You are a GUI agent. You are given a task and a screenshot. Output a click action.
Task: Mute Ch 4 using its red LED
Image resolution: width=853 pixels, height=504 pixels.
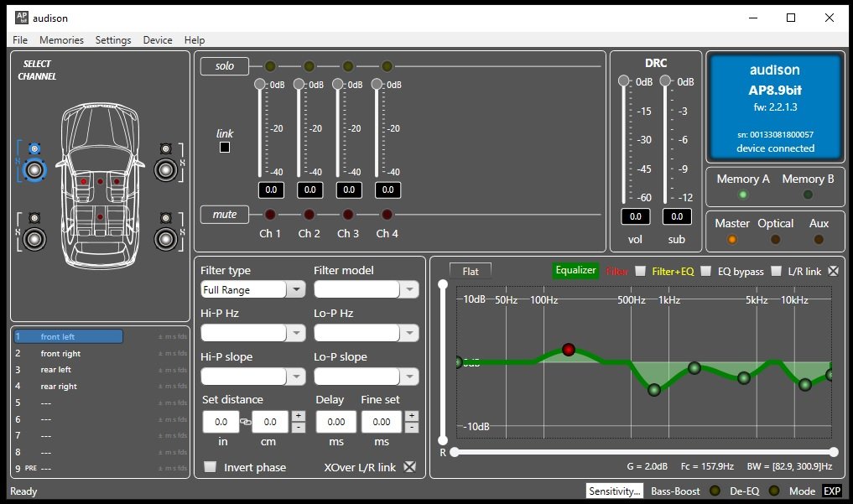pyautogui.click(x=387, y=215)
